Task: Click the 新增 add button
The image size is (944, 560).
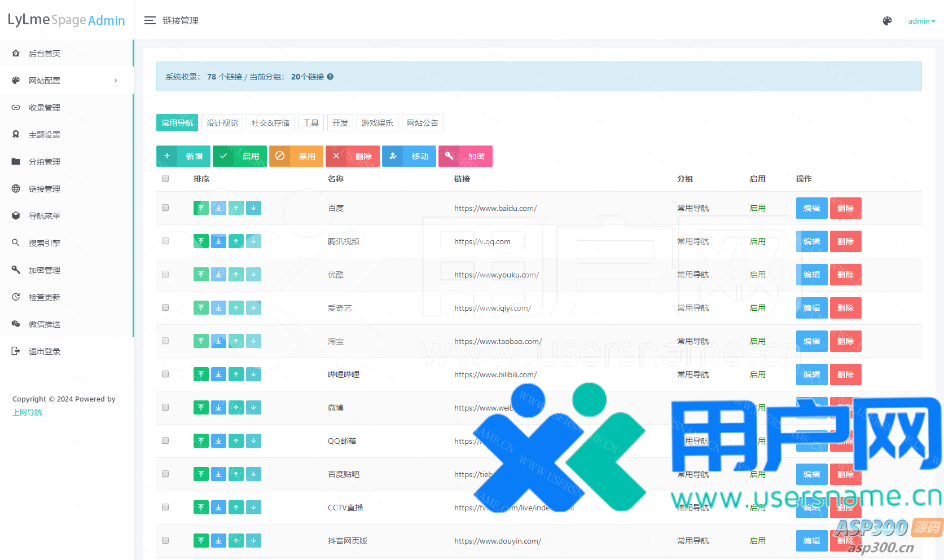Action: click(x=183, y=156)
